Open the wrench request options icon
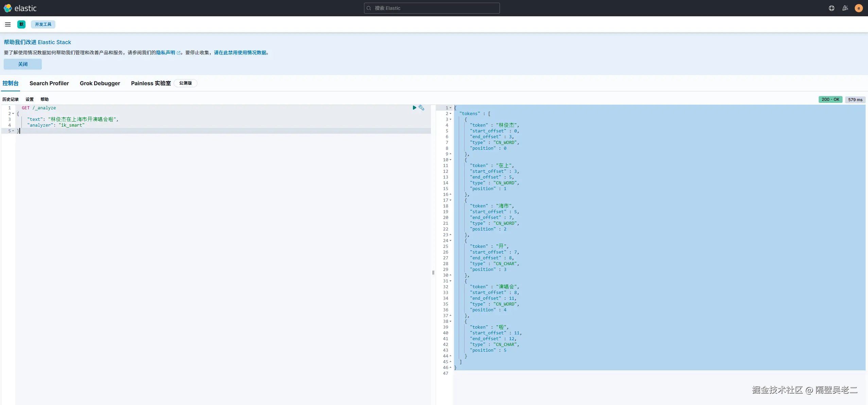The image size is (868, 405). pyautogui.click(x=421, y=108)
